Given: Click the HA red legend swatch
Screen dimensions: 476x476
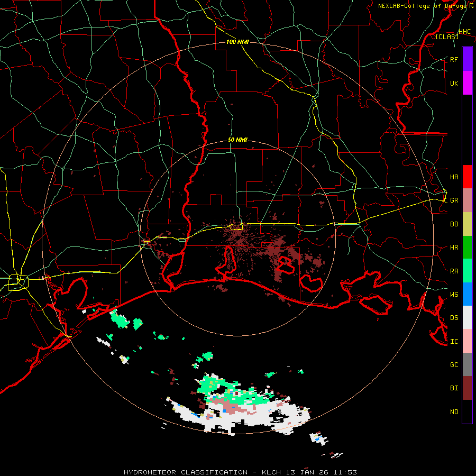Looking at the screenshot, I should [x=467, y=177].
